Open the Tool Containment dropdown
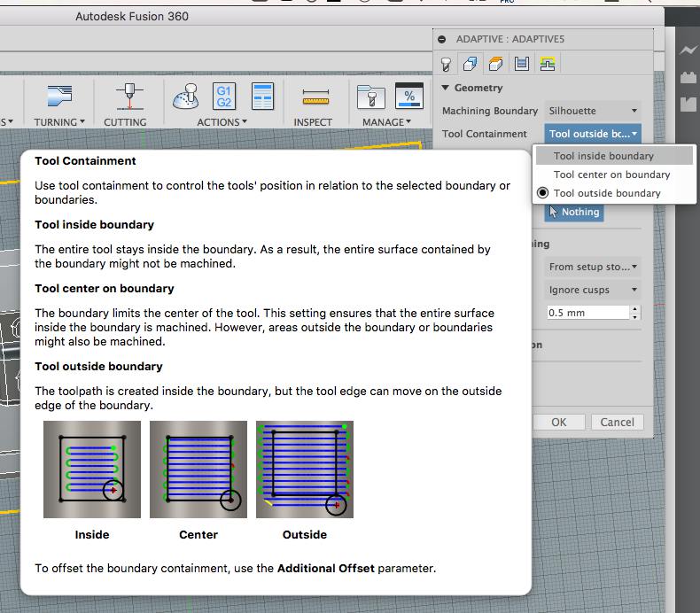 click(x=593, y=134)
